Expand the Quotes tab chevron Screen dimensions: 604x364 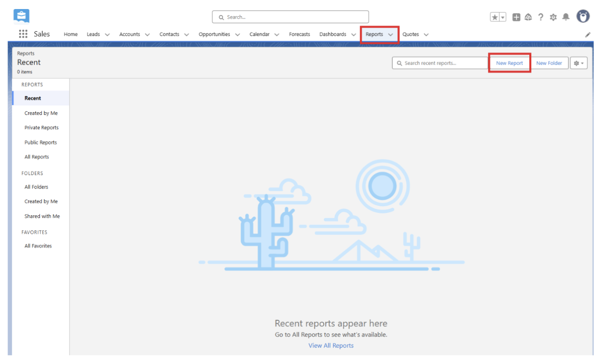pyautogui.click(x=426, y=35)
